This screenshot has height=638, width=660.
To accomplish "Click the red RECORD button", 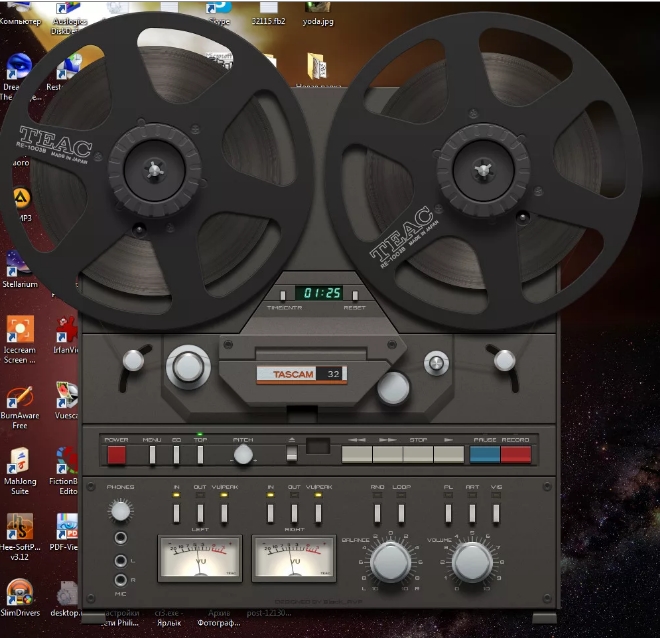I will [516, 455].
